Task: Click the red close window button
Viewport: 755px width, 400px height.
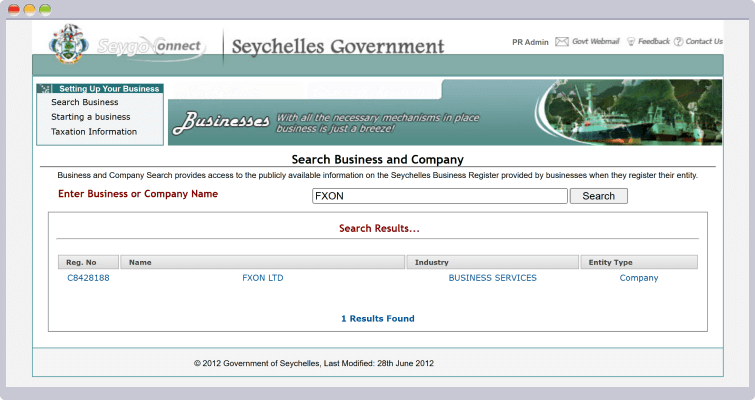Action: pyautogui.click(x=14, y=10)
